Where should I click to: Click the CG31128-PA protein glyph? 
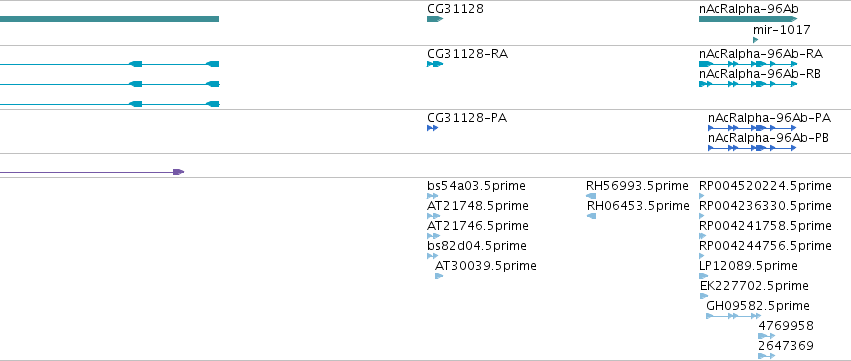click(433, 128)
